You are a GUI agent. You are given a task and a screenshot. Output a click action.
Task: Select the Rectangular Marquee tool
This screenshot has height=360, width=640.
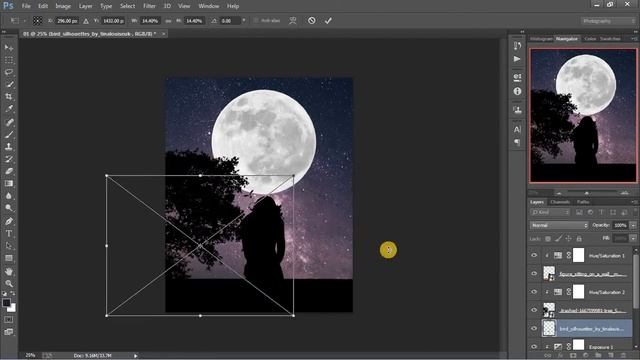(x=9, y=60)
